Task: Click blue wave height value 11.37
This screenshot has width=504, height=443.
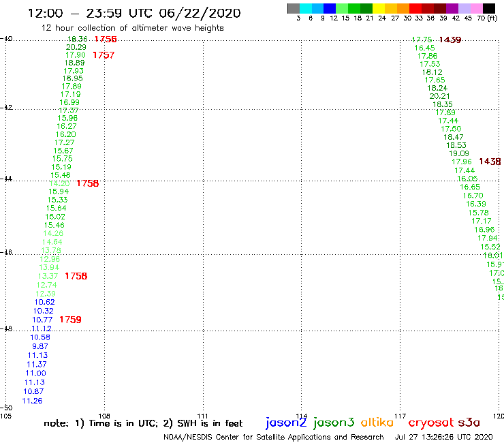Action: 37,365
